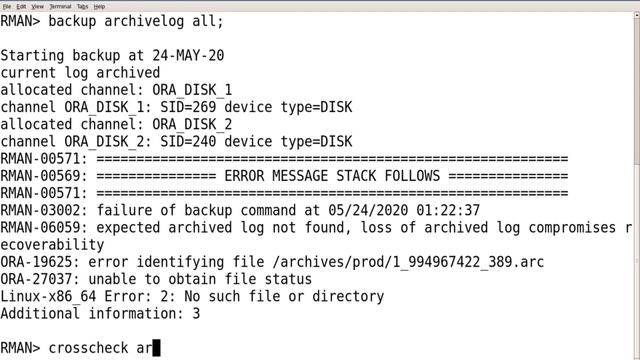Click the 'ERROR MESSAGE STACK FOLLOWS' text

[x=332, y=176]
